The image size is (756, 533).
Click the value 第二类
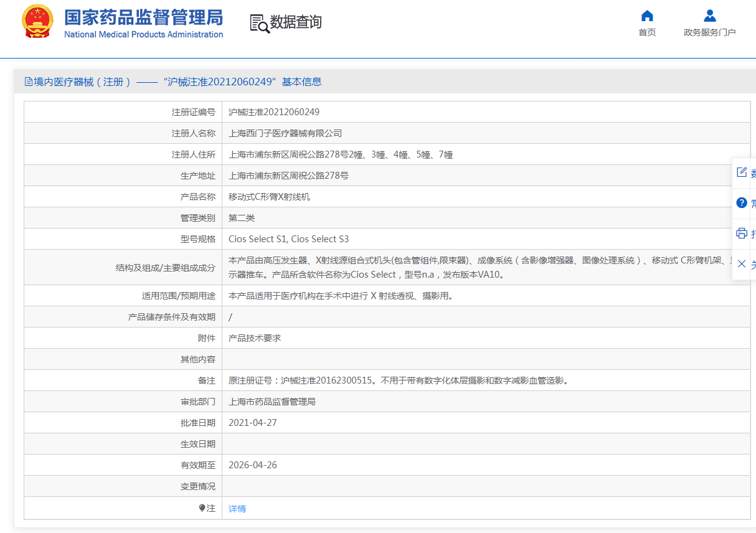(242, 218)
